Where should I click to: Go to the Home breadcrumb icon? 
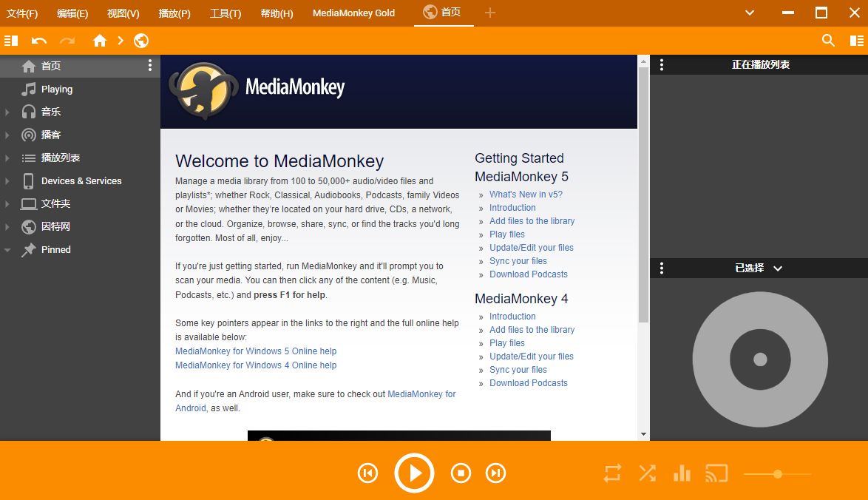(x=100, y=41)
